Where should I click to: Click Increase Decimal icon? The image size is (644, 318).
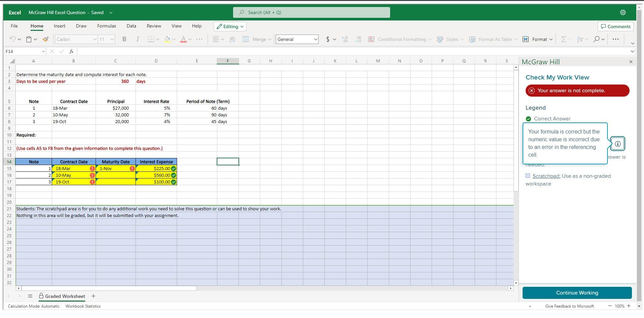pos(345,39)
